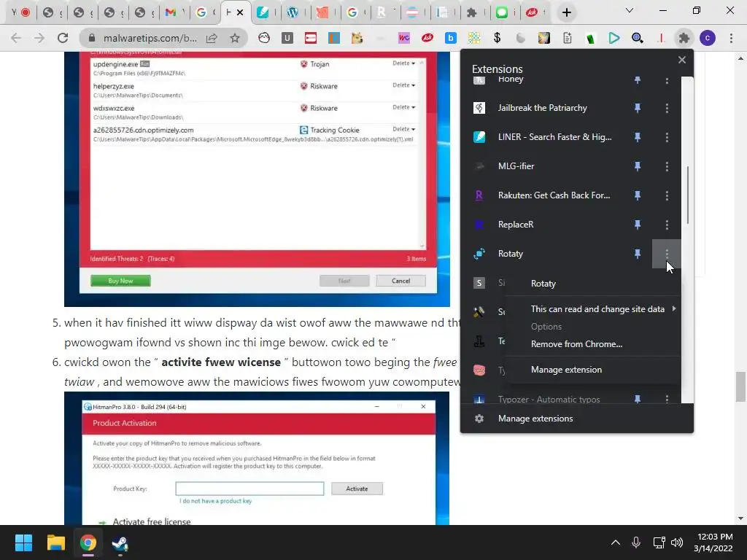
Task: Unpin ReplaceR from the toolbar
Action: (638, 225)
